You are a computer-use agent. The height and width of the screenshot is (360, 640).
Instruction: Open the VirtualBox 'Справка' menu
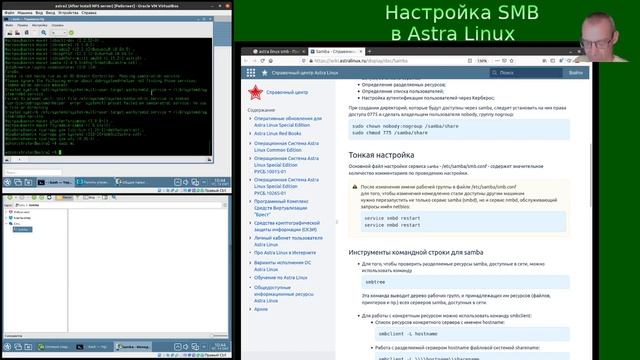(x=89, y=13)
